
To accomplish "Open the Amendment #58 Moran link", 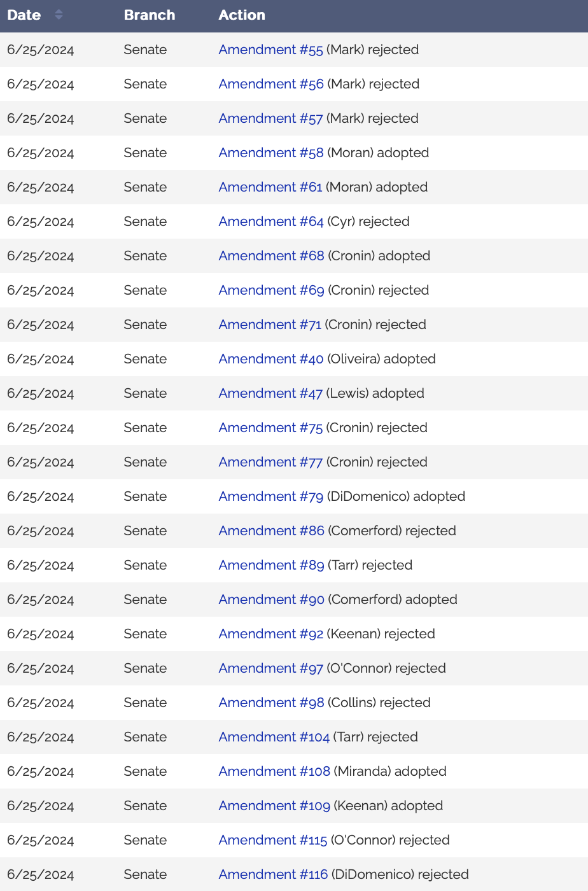I will (270, 153).
